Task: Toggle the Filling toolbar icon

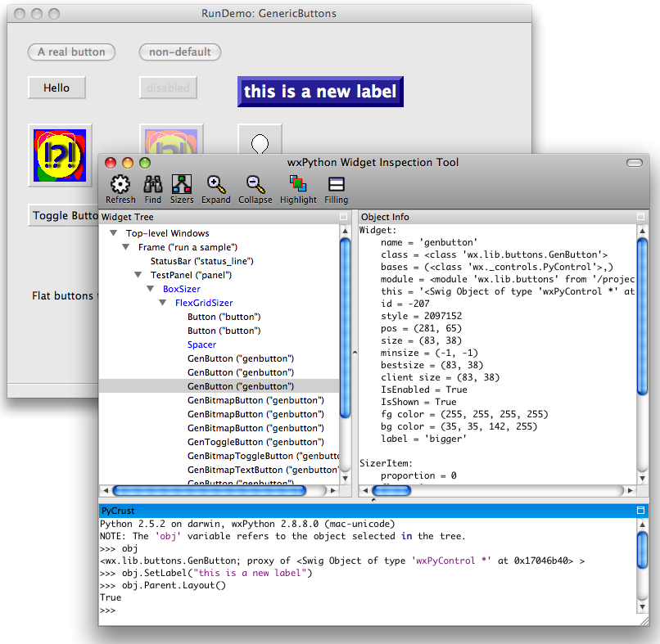Action: pos(336,185)
